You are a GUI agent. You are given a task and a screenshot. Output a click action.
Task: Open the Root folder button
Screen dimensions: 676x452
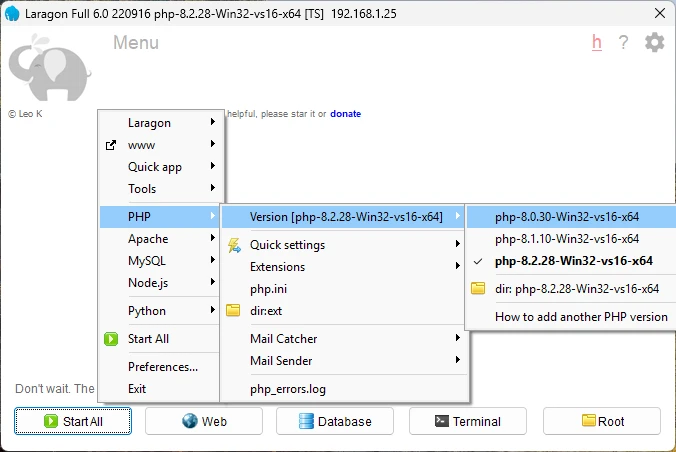602,421
